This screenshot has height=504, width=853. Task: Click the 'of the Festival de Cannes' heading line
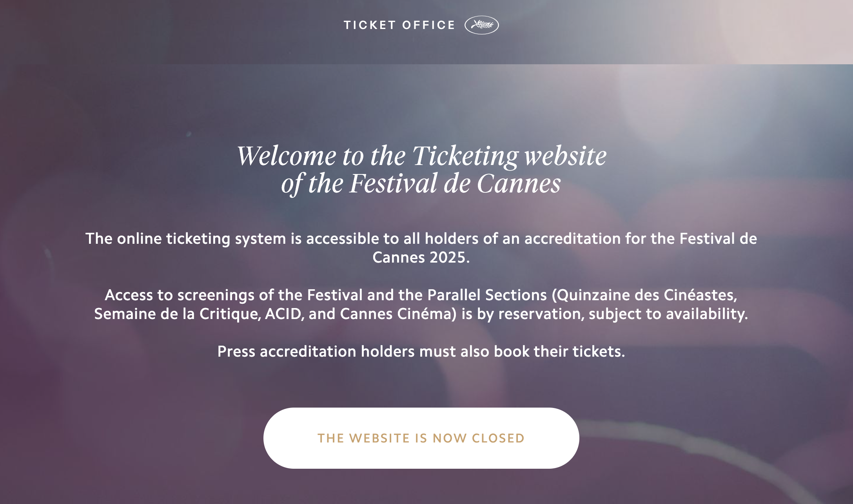421,183
